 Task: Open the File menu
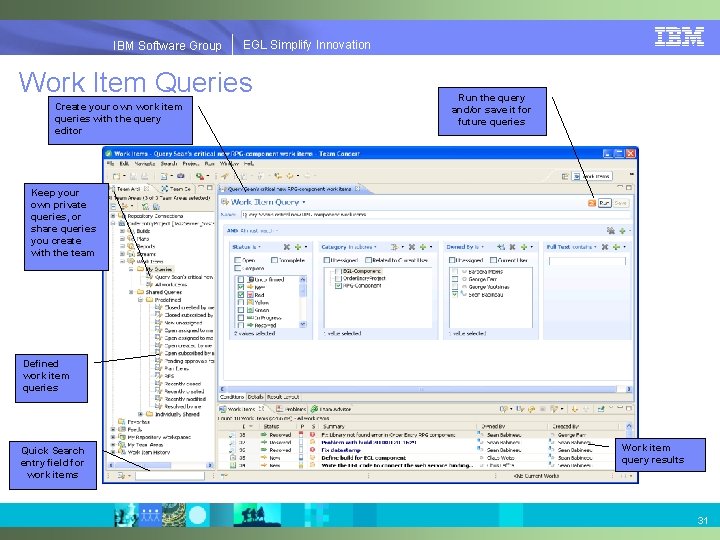[x=111, y=163]
